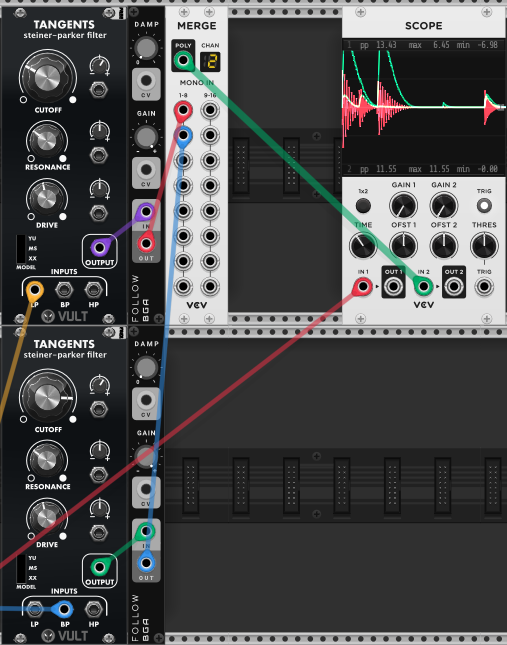Click the Merge CHAN channel count display
Screen dimensions: 507x645
click(x=210, y=62)
